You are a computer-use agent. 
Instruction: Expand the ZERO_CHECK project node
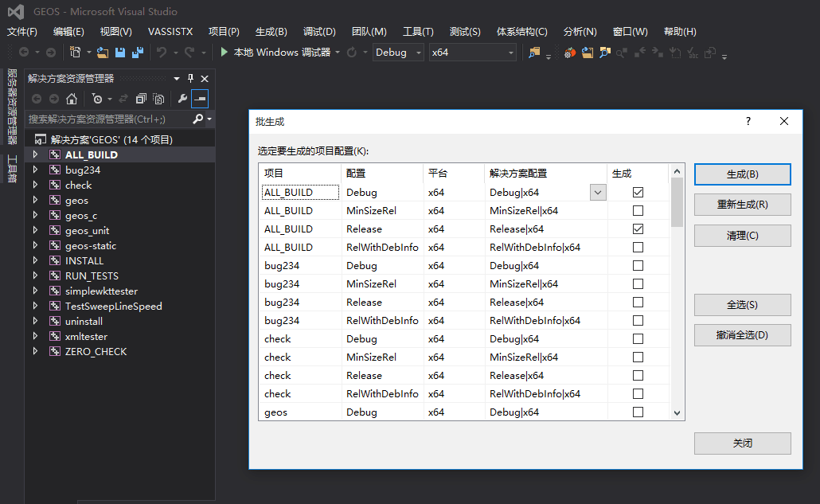point(35,351)
